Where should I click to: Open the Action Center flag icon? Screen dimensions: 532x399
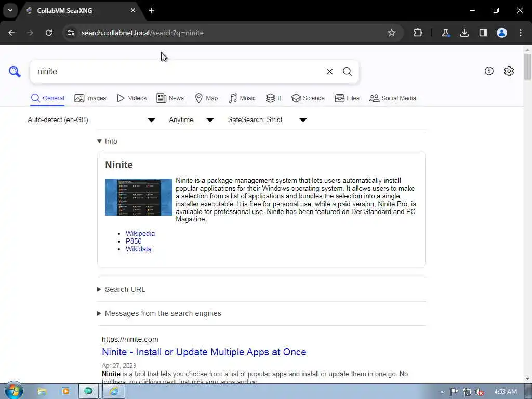454,392
